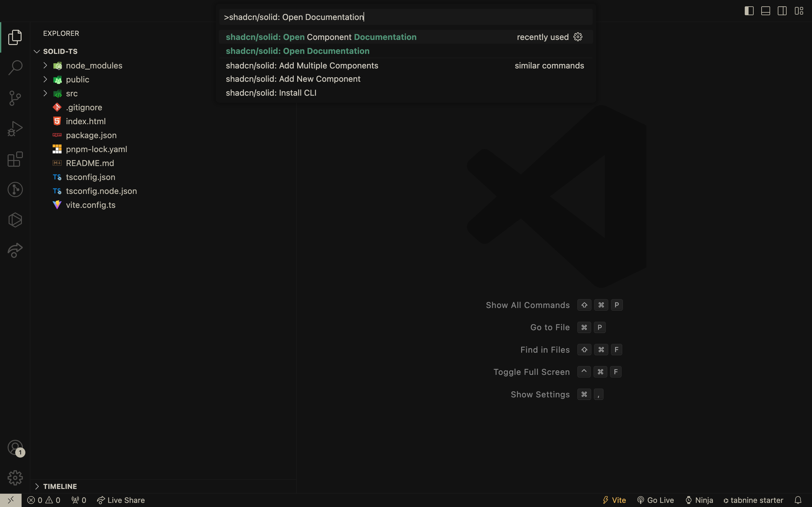The width and height of the screenshot is (812, 507).
Task: Select shadcn/solid: Add Multiple Components command
Action: coord(302,65)
